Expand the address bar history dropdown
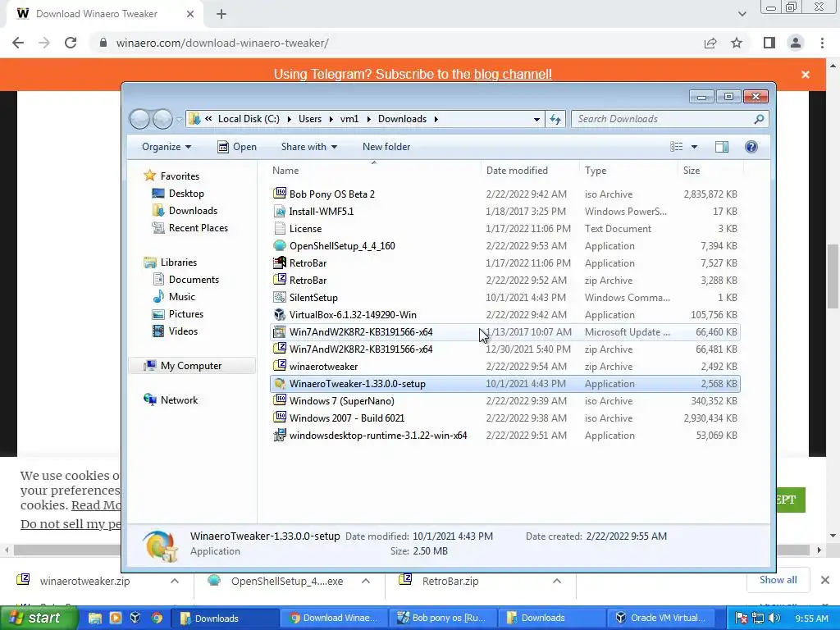Viewport: 840px width, 630px height. click(536, 119)
